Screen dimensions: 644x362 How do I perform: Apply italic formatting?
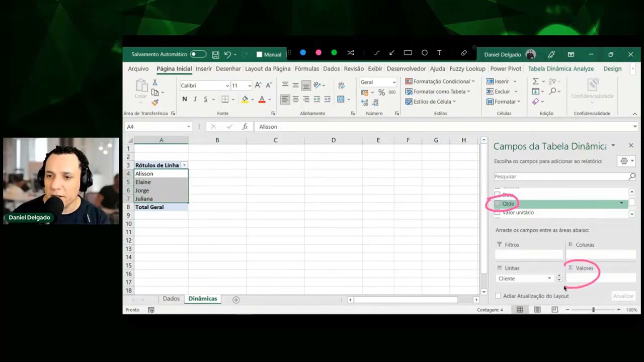(x=195, y=99)
